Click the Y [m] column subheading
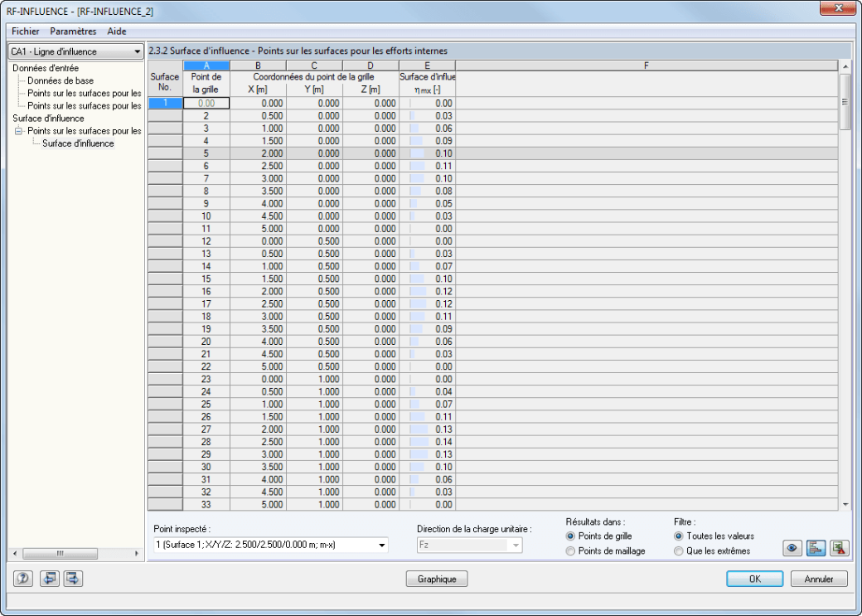The image size is (862, 616). coord(314,90)
